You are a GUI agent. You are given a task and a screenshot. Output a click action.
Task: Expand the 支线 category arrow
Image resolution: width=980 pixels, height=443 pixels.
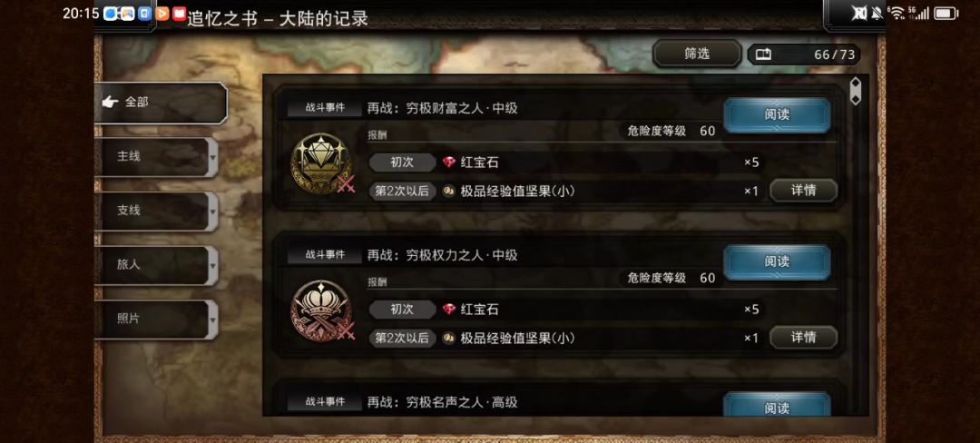212,212
